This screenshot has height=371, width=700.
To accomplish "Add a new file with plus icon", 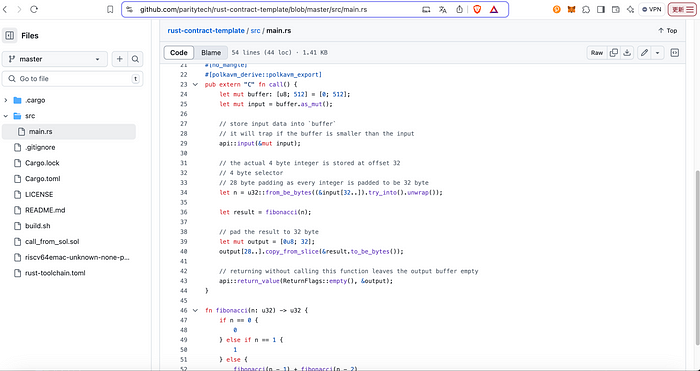I will coord(120,59).
